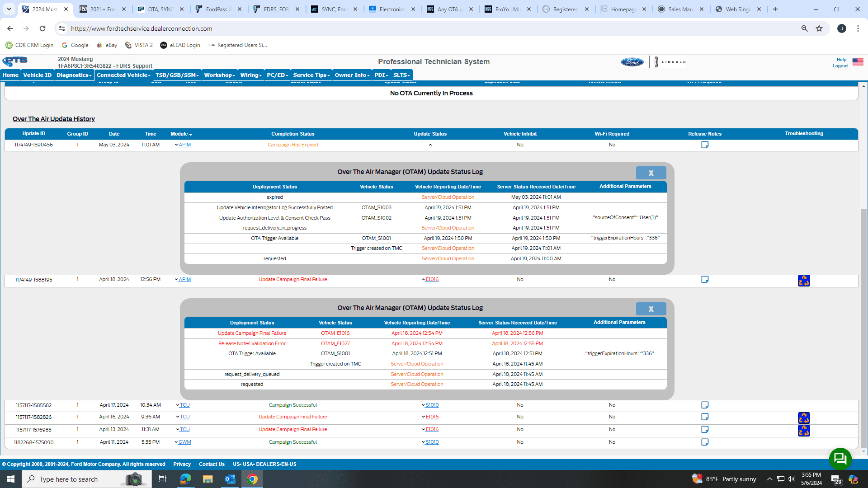
Task: Open release notes for update 1174149-1590456
Action: pos(705,145)
